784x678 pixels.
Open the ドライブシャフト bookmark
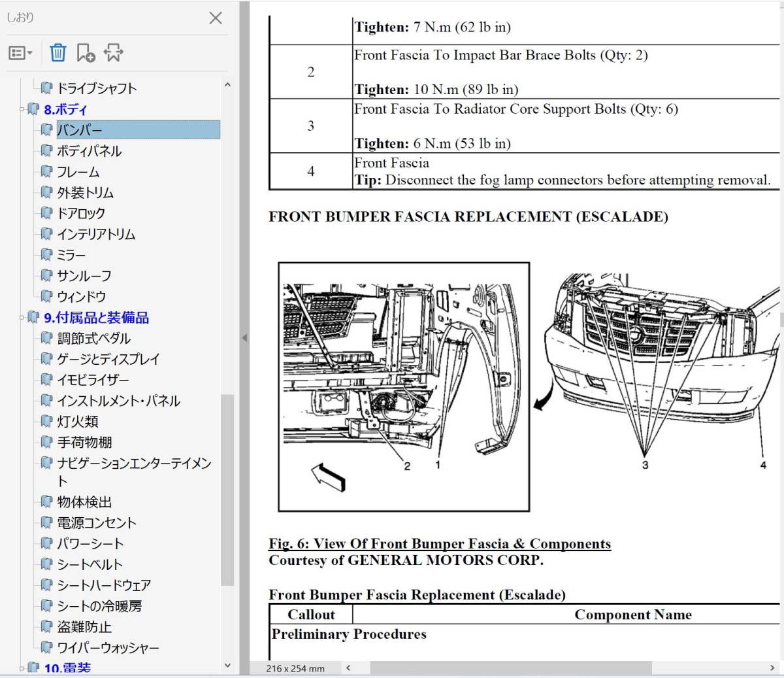coord(97,88)
